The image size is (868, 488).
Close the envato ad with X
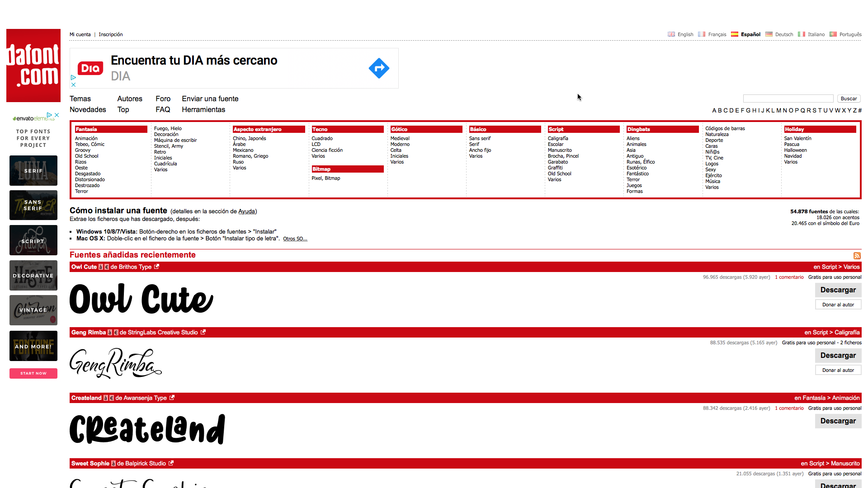tap(57, 115)
